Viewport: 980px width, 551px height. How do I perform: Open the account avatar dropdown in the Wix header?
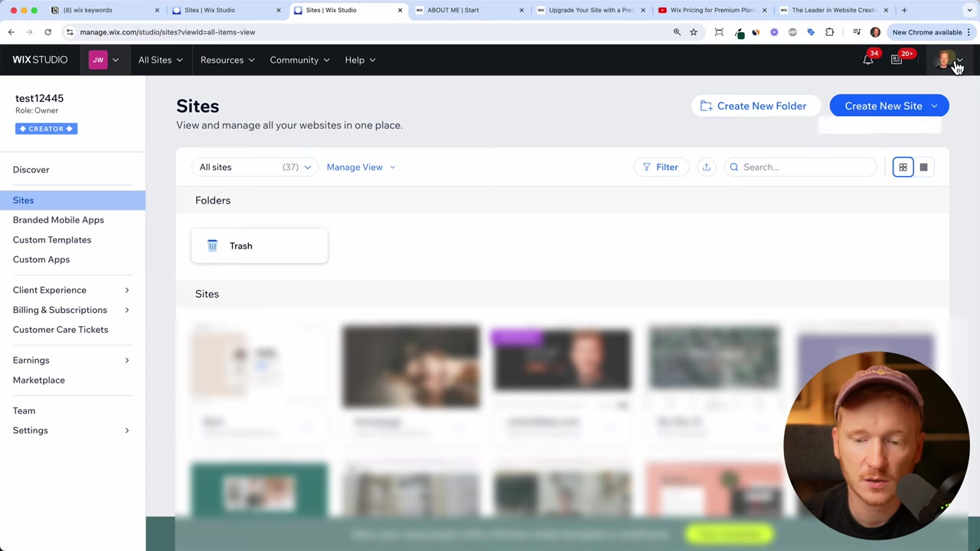pyautogui.click(x=949, y=60)
